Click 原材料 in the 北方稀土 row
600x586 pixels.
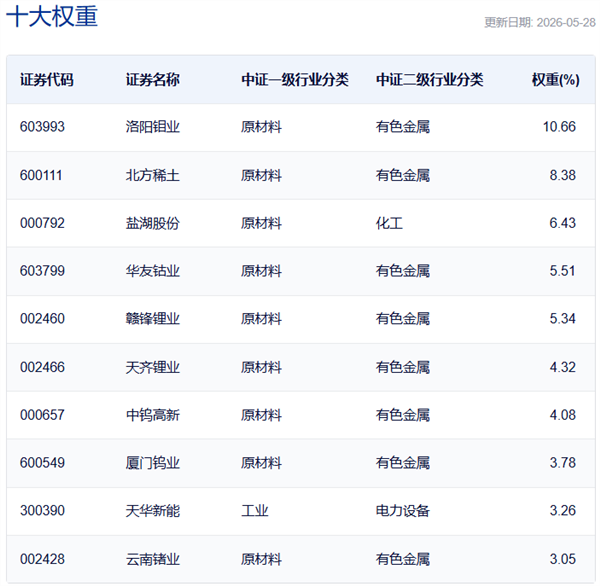261,175
